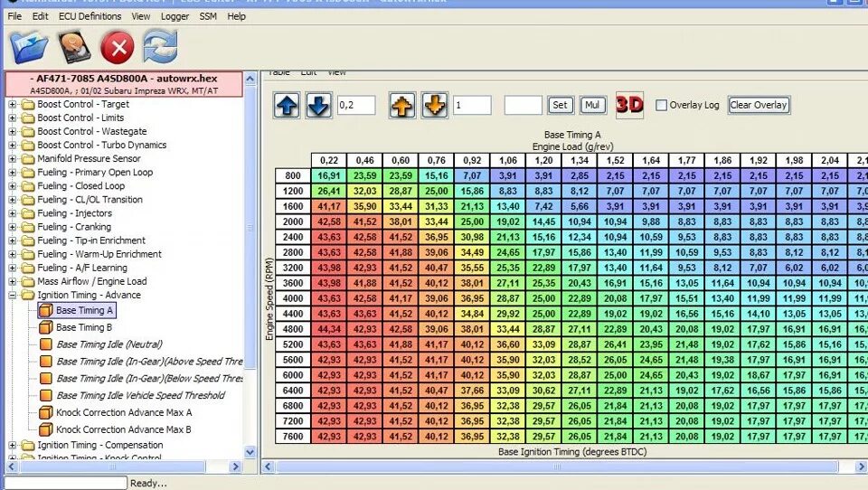Click the 16,91 cell in 800 RPM row
868x490 pixels.
click(x=329, y=175)
